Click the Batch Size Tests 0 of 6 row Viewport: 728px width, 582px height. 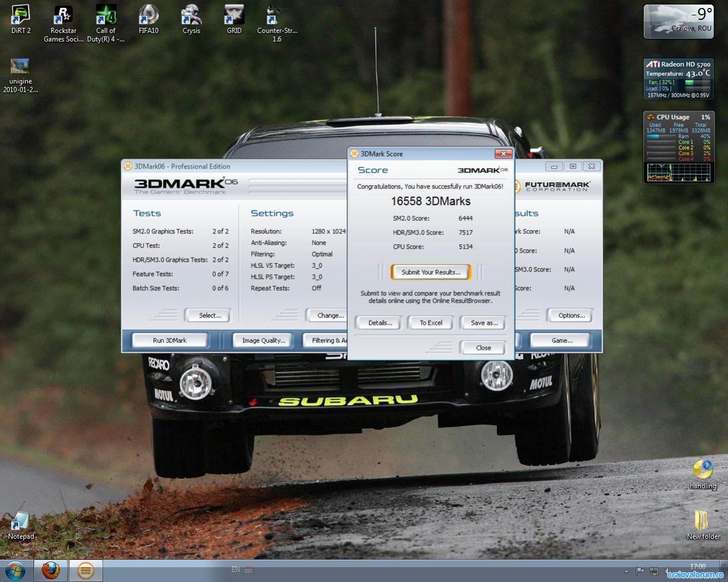[x=180, y=288]
